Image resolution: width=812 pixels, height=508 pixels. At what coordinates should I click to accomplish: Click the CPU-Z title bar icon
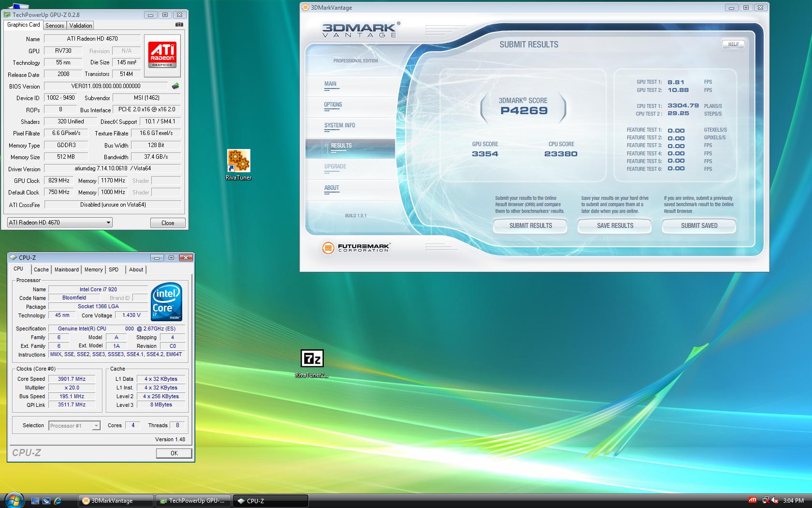pos(14,257)
